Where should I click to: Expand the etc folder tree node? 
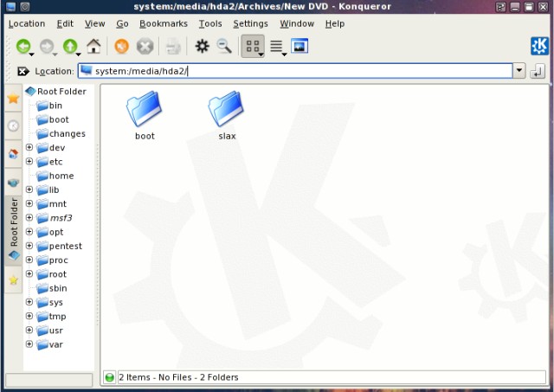pyautogui.click(x=29, y=161)
